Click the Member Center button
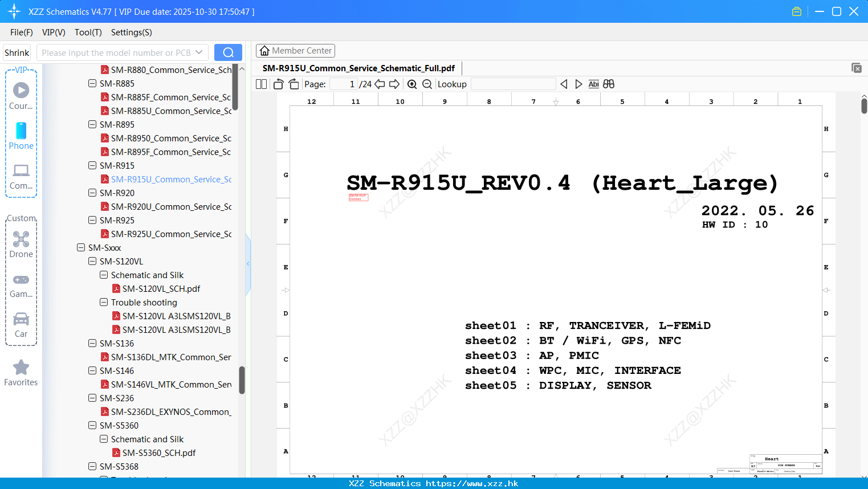The width and height of the screenshot is (868, 489). coord(295,51)
